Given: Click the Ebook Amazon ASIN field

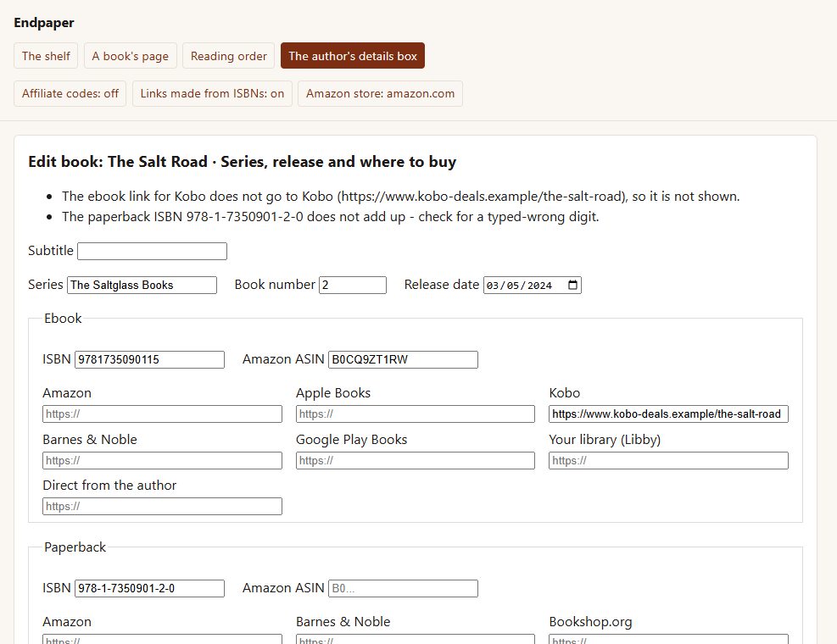Looking at the screenshot, I should pyautogui.click(x=403, y=359).
